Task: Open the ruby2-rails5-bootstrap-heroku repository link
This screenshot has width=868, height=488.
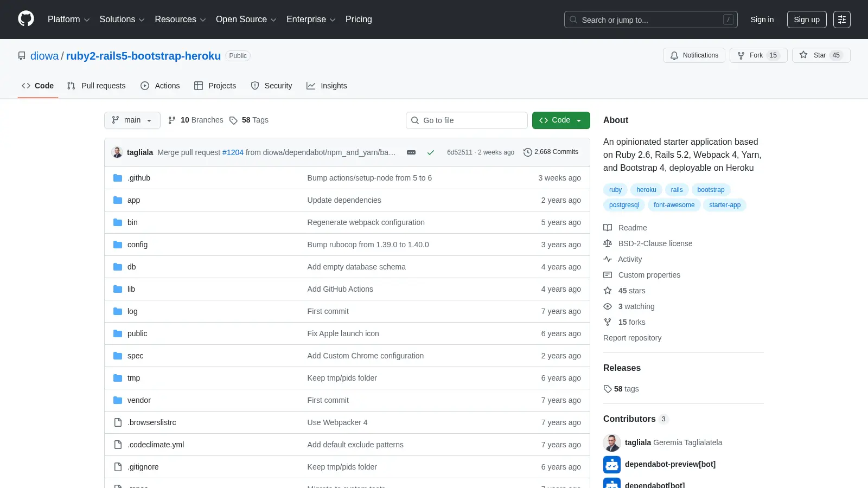Action: [143, 56]
